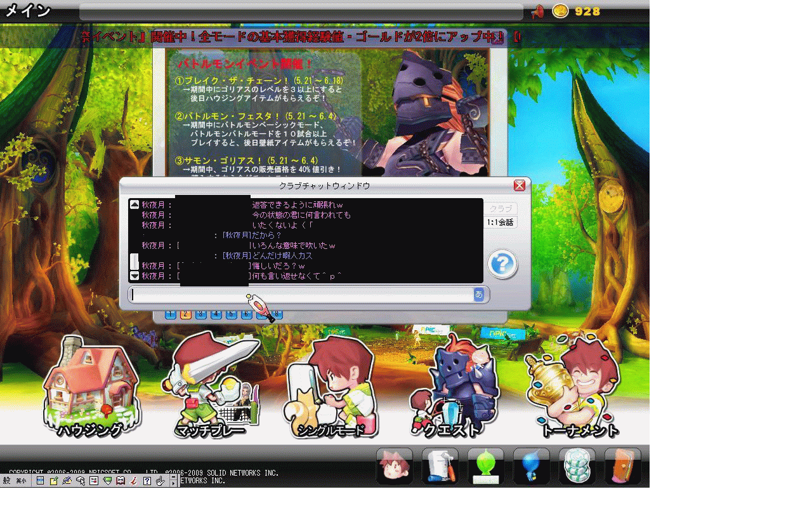Select page 2 of the event notice
Viewport: 812px width, 508px height.
tap(185, 314)
